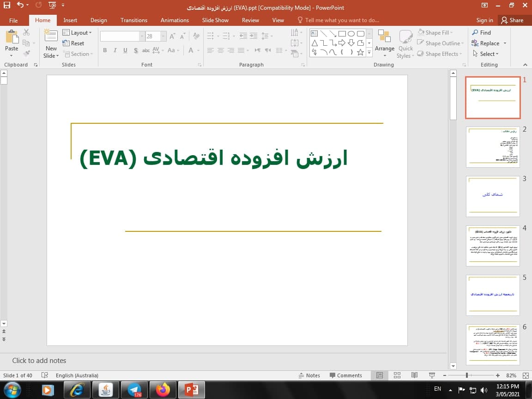Toggle italic formatting on
This screenshot has height=399, width=532.
click(x=115, y=50)
